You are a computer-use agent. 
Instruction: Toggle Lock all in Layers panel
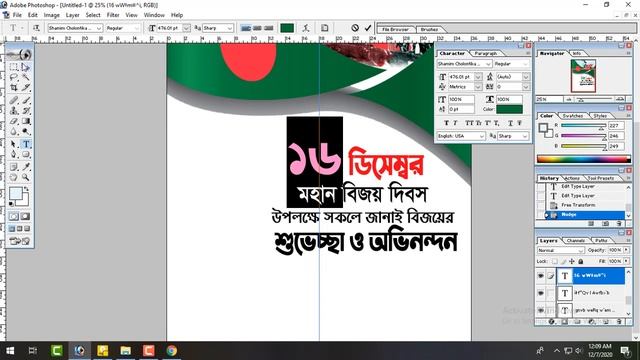pyautogui.click(x=580, y=261)
